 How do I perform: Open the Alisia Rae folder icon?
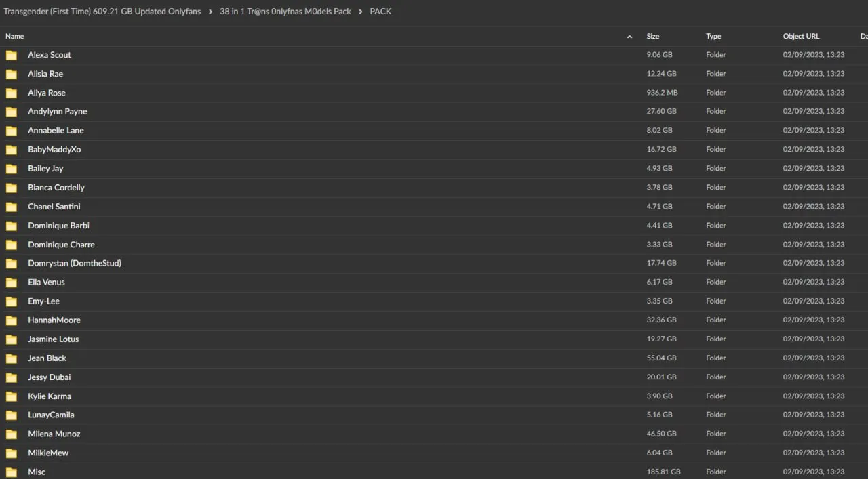(11, 74)
